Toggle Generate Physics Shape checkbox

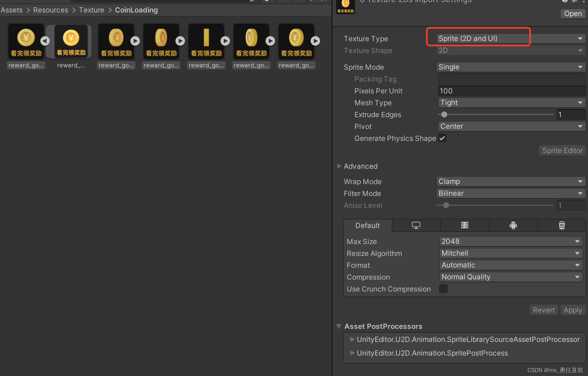[442, 138]
